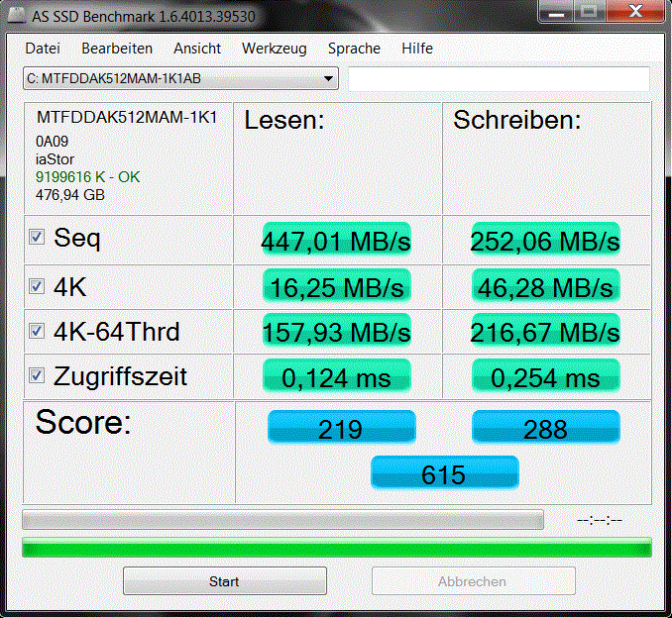Expand the drive selection dropdown arrow
The height and width of the screenshot is (618, 672).
tap(328, 79)
